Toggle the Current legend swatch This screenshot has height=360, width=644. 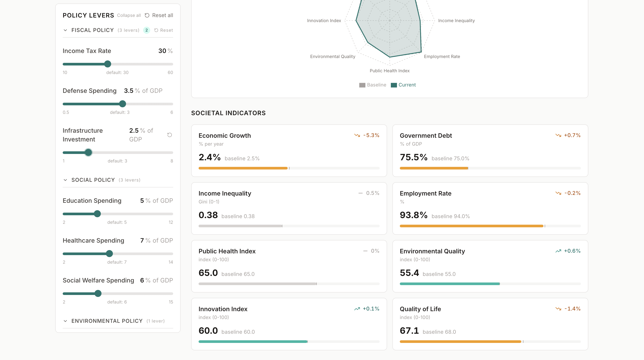[394, 85]
